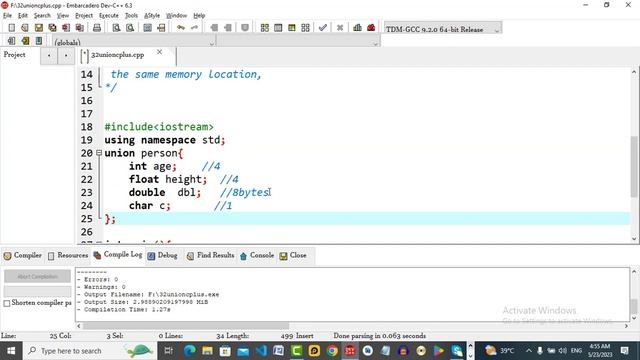
Task: Switch to the Compiler tab
Action: (22, 256)
